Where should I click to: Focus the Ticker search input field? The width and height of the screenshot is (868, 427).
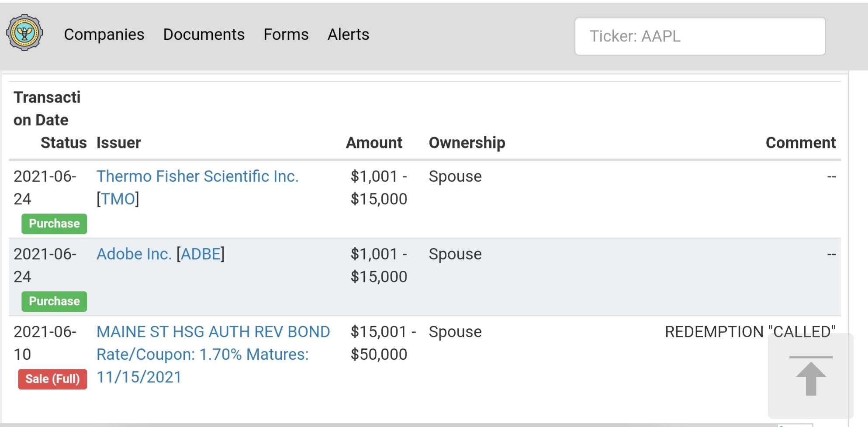tap(700, 36)
